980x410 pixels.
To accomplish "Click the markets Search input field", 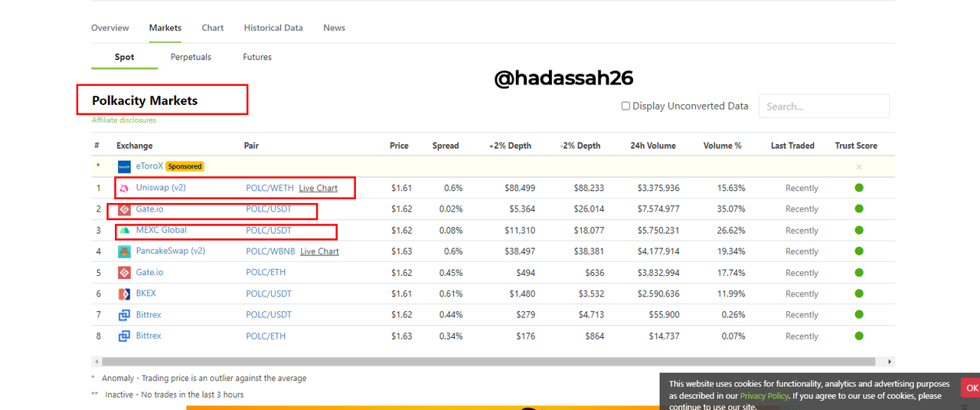I will (824, 107).
